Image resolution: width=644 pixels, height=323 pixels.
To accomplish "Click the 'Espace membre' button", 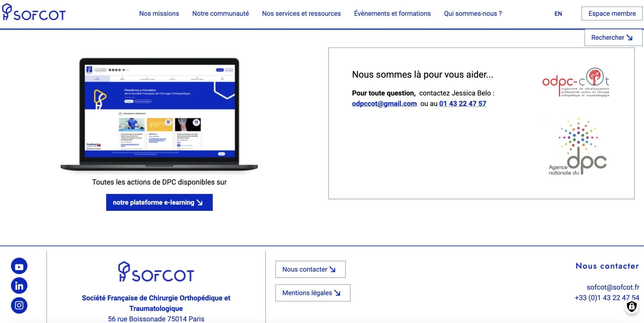I will [x=613, y=14].
